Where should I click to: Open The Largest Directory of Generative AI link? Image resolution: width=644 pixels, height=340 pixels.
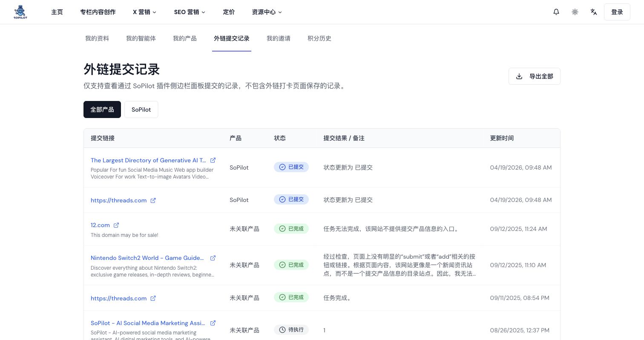(148, 160)
